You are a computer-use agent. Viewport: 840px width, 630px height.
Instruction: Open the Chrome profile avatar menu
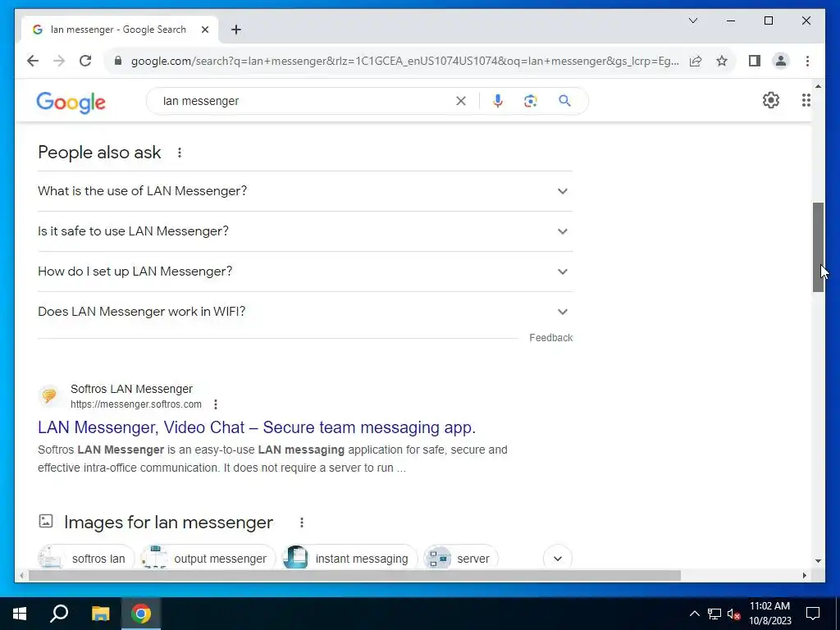[781, 61]
